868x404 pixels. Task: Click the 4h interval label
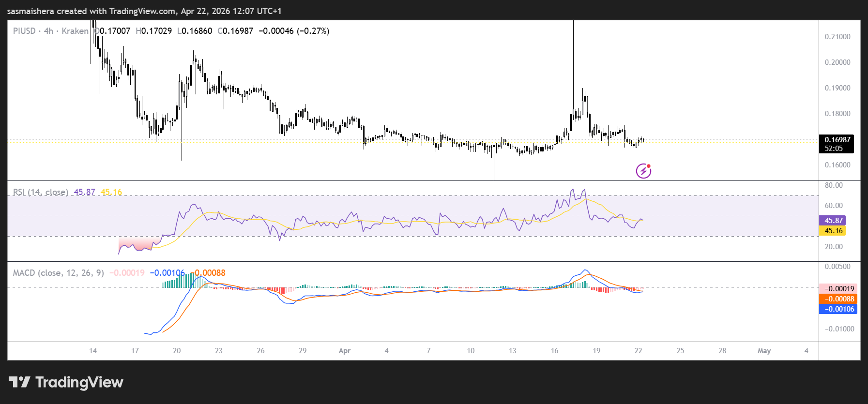point(48,31)
